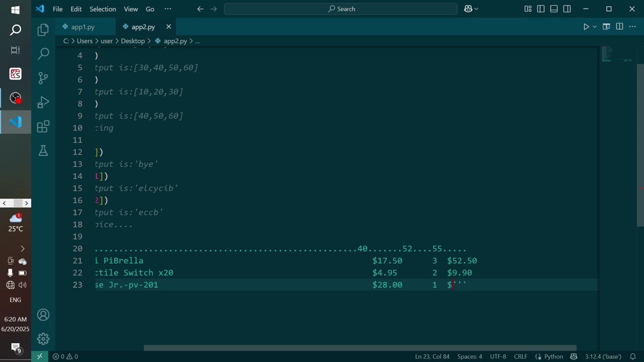Viewport: 644px width, 362px height.
Task: Open Source Control view
Action: coord(43,77)
